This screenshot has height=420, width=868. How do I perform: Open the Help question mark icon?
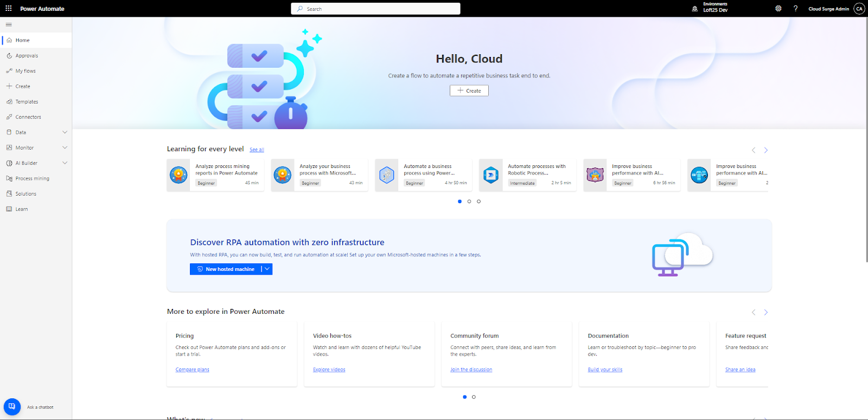tap(795, 9)
